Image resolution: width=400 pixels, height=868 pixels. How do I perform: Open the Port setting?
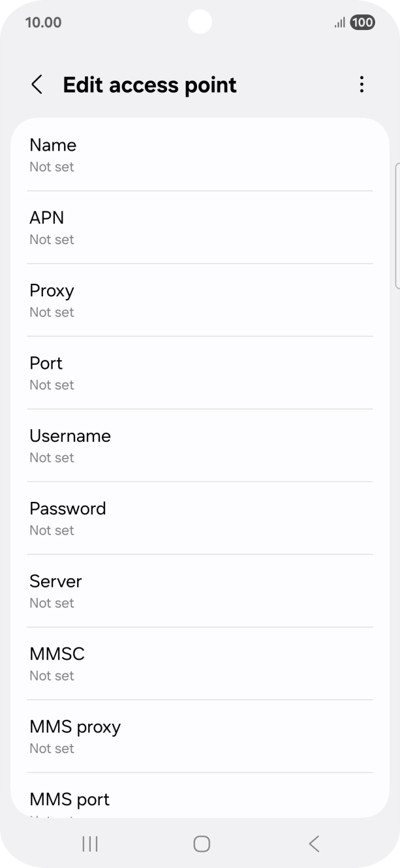point(200,373)
